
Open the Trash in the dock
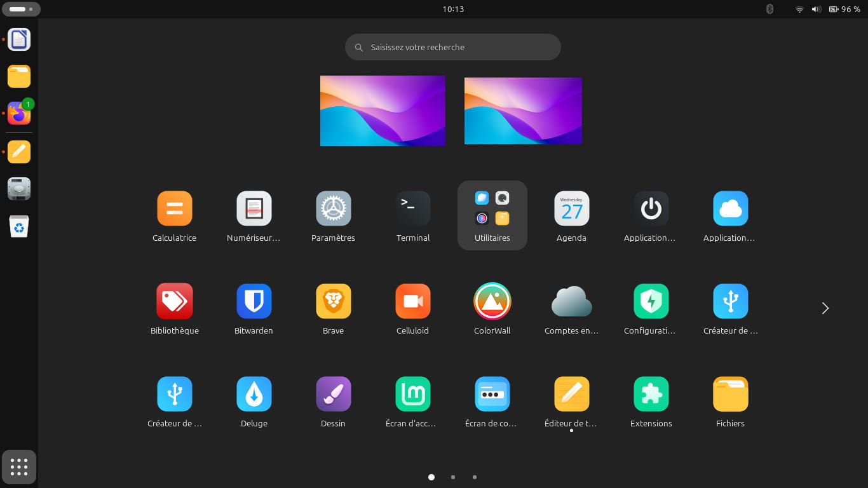[x=19, y=226]
